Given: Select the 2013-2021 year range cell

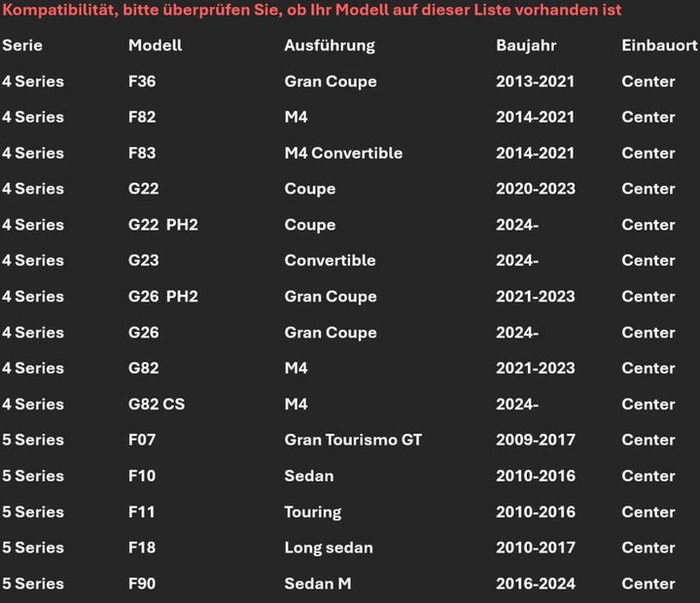Looking at the screenshot, I should tap(535, 82).
